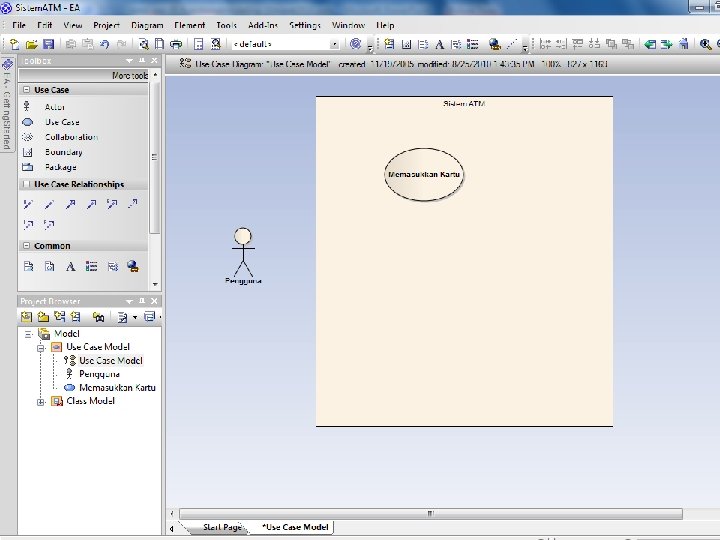
Task: Open the Project Browser panel menu arrow
Action: pos(129,301)
